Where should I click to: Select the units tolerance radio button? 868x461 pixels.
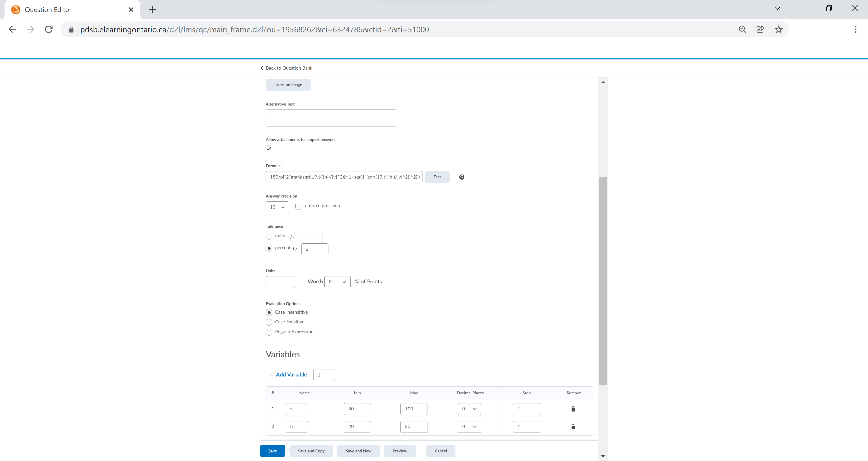point(269,236)
